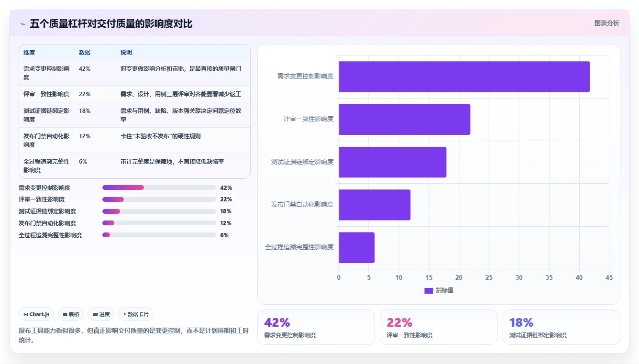Click the title 五个质量杠杆对交付质量的影响度对比
The height and width of the screenshot is (364, 639).
click(111, 24)
